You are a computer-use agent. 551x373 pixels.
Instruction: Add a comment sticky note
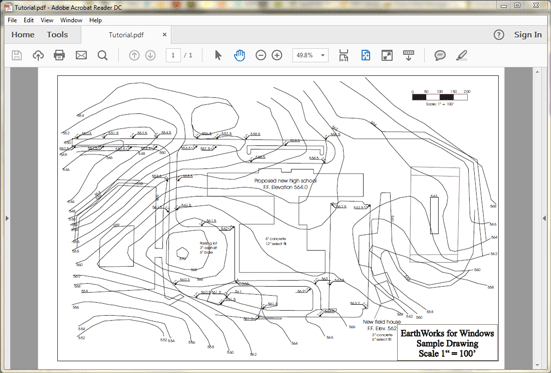pyautogui.click(x=440, y=55)
